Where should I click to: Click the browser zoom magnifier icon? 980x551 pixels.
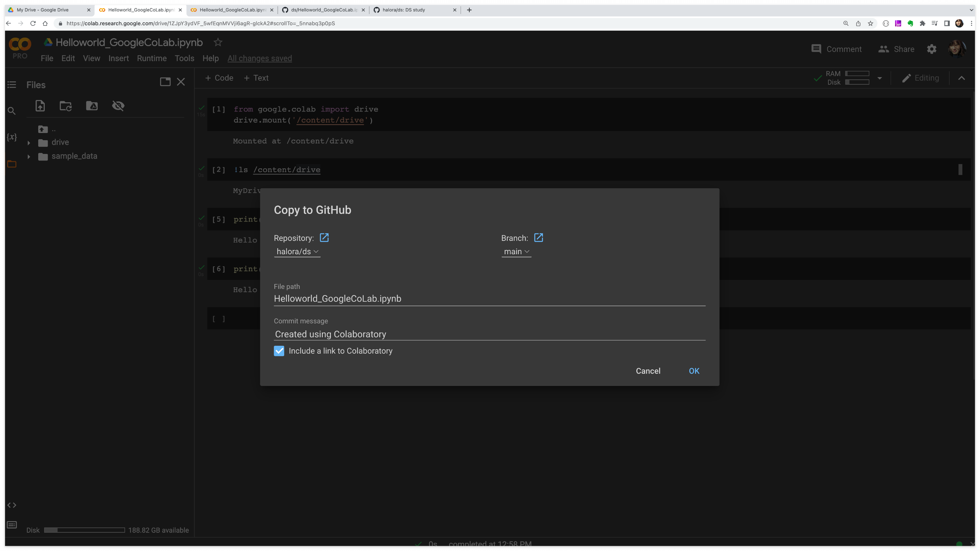846,24
